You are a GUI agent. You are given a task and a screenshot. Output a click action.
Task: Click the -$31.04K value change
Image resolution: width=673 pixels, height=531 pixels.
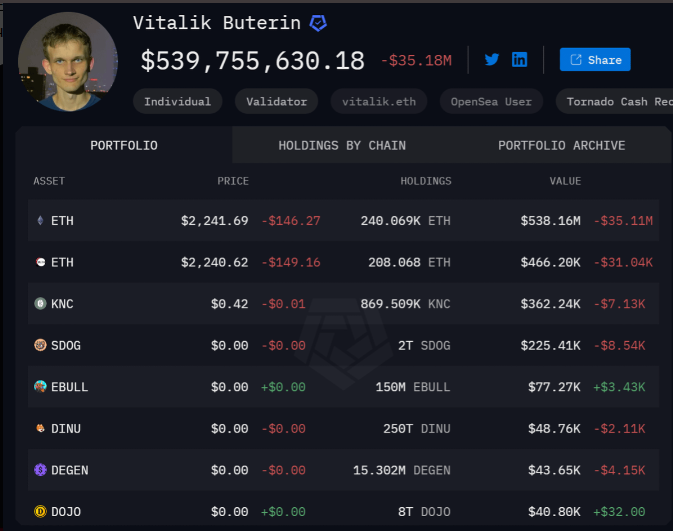[623, 262]
